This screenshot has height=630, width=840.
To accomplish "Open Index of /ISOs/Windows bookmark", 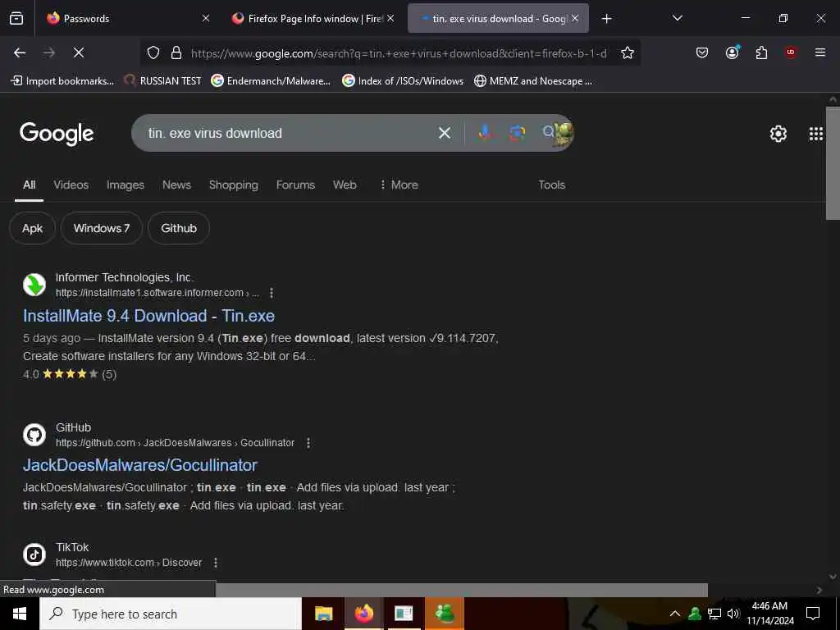I will tap(403, 81).
